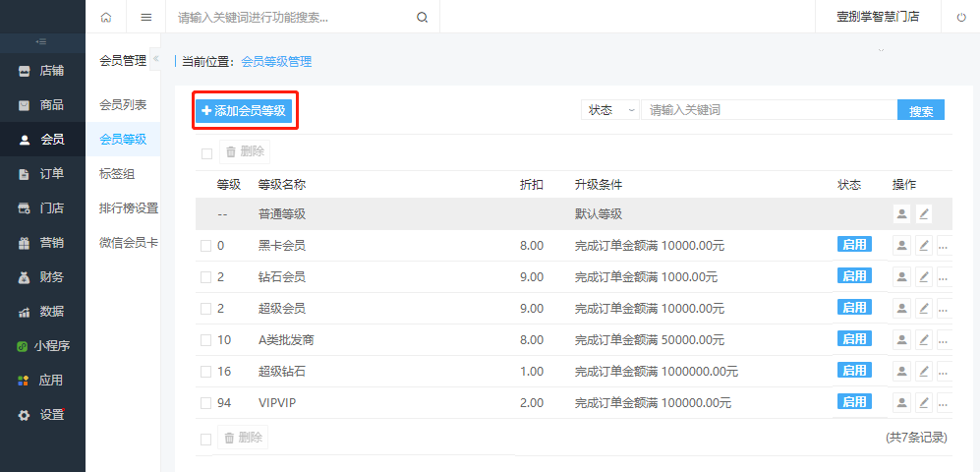Open the 营销 sidebar menu
Image resolution: width=980 pixels, height=472 pixels.
point(42,243)
